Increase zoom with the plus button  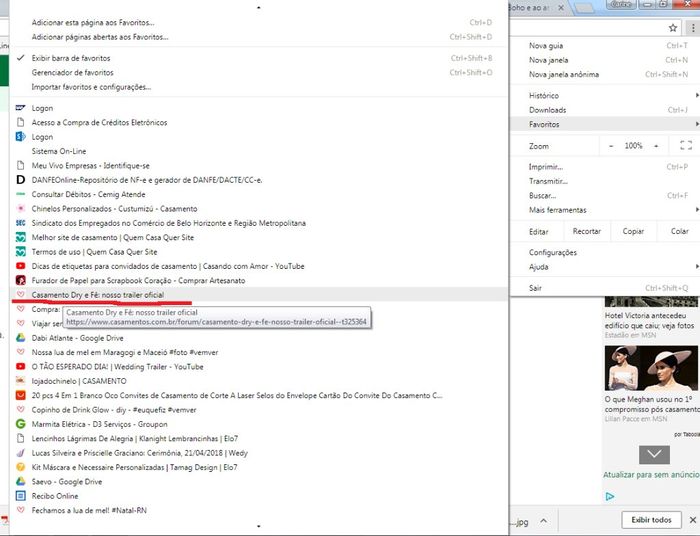[656, 146]
